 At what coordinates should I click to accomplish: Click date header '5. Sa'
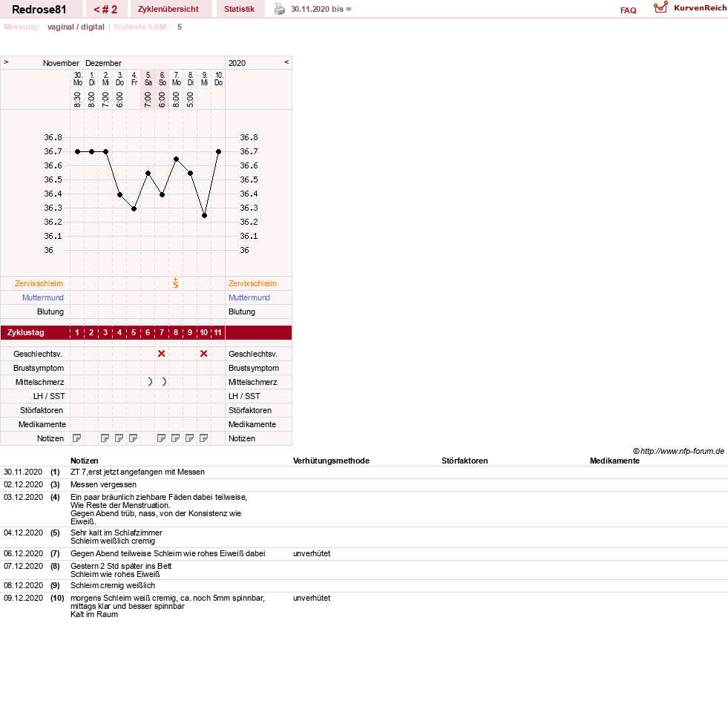click(148, 79)
